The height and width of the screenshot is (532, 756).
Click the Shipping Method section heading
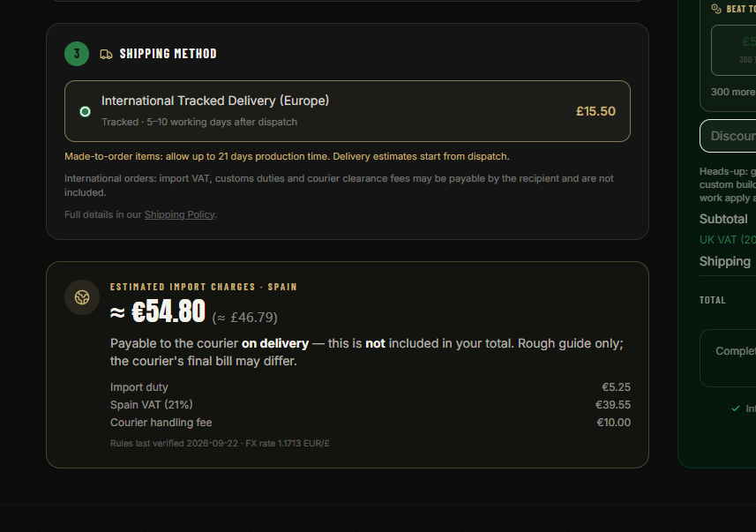pos(168,54)
